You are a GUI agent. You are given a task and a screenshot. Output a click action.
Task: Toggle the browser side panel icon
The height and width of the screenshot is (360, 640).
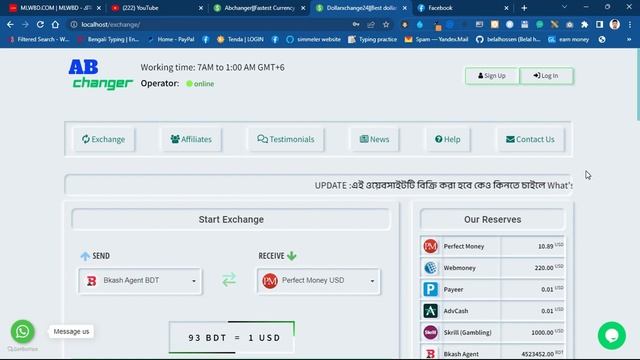click(x=599, y=24)
